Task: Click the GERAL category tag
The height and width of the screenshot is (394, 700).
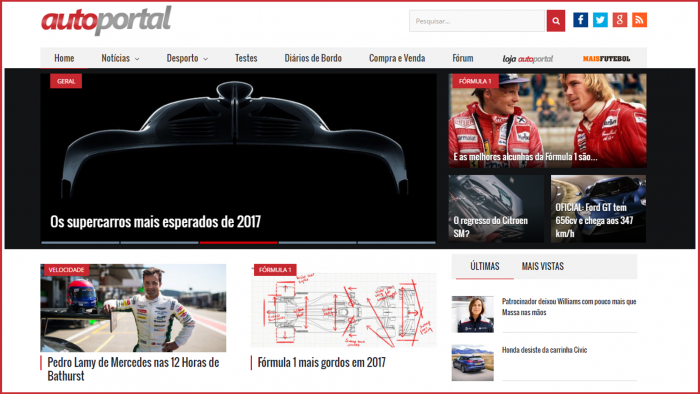Action: [x=66, y=81]
